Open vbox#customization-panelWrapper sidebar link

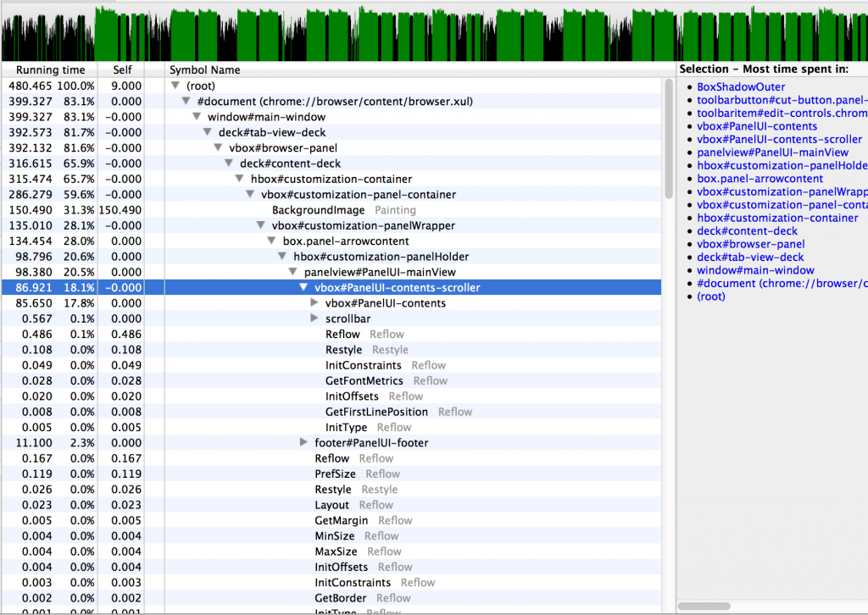(782, 191)
